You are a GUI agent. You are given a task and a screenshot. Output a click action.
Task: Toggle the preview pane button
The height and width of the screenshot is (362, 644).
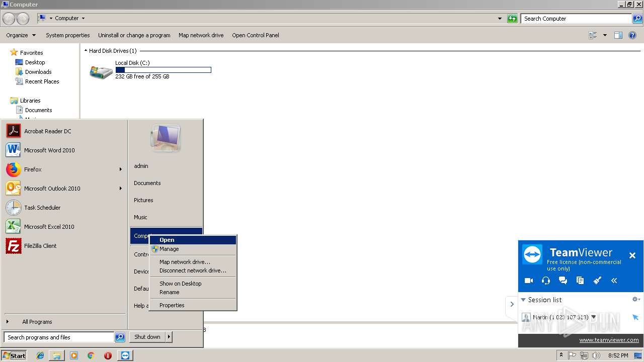point(618,35)
